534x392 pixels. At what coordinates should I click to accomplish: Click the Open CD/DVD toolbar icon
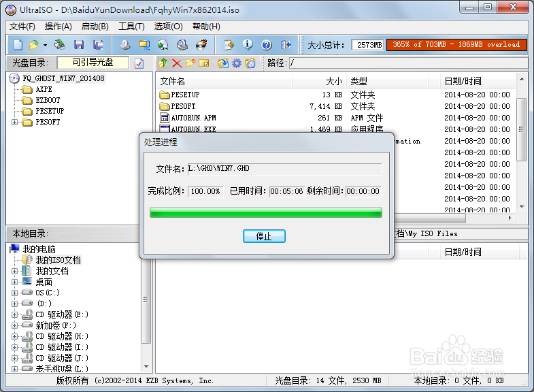point(60,45)
